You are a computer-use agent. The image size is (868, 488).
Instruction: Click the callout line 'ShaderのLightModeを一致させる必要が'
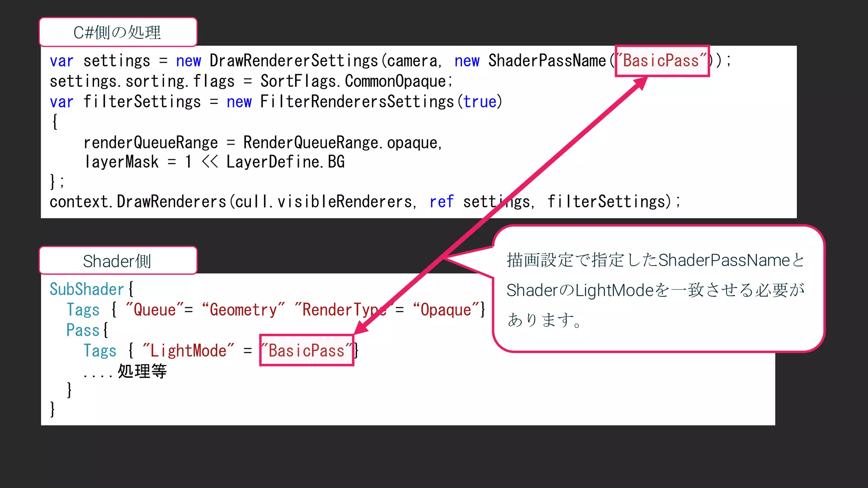(x=655, y=290)
